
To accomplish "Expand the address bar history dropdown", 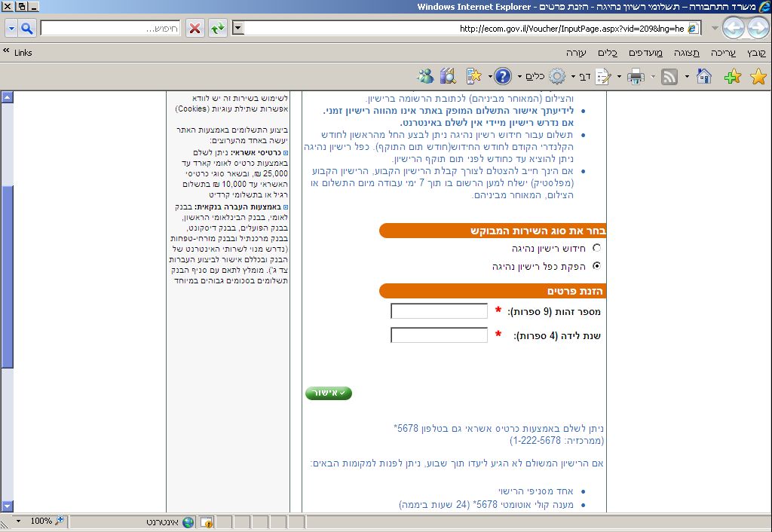I will (x=238, y=29).
